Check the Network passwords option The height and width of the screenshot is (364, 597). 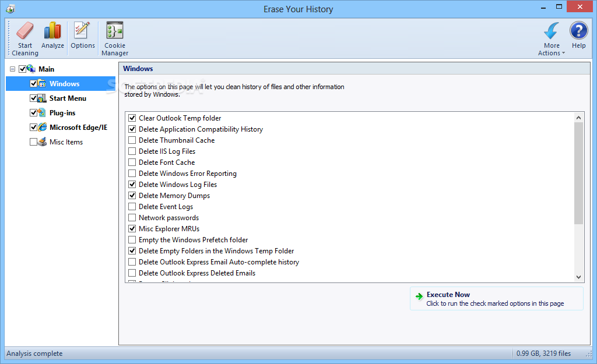click(132, 218)
